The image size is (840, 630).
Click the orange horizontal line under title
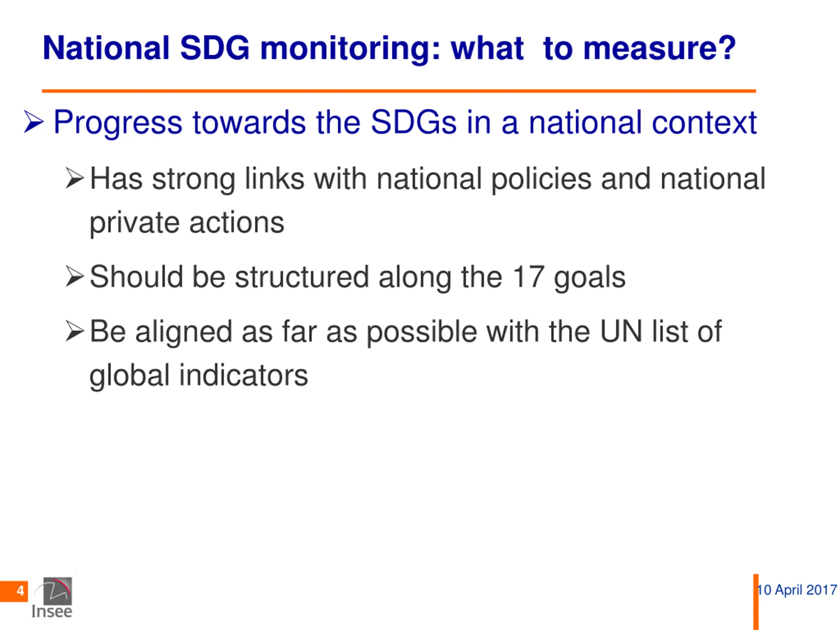pyautogui.click(x=399, y=91)
